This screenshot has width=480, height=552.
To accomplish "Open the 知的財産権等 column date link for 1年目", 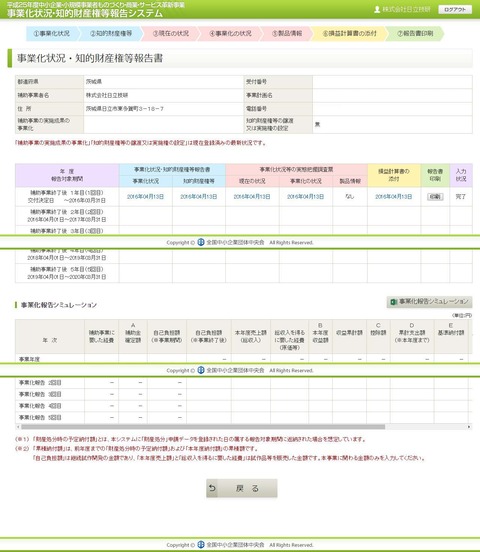I will click(x=199, y=197).
